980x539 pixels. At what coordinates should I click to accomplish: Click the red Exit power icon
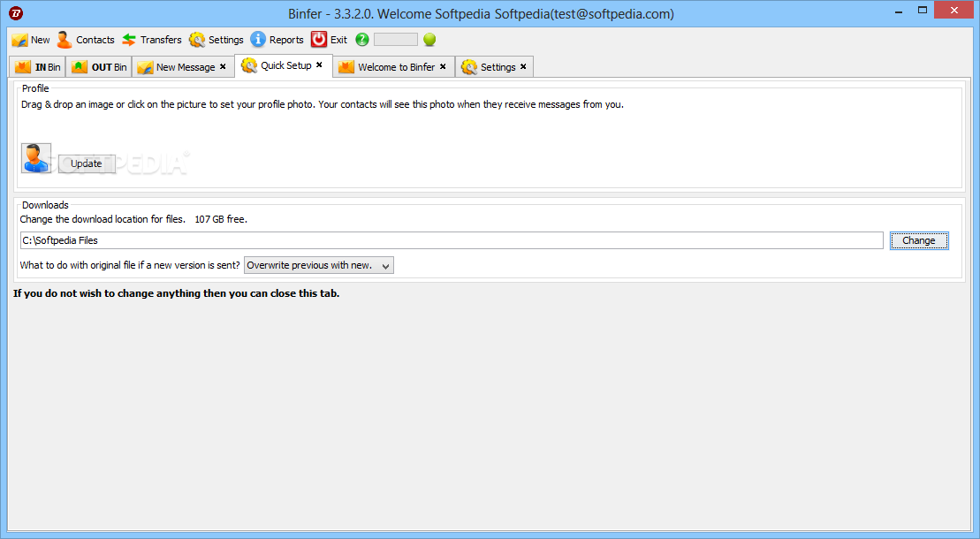(319, 40)
